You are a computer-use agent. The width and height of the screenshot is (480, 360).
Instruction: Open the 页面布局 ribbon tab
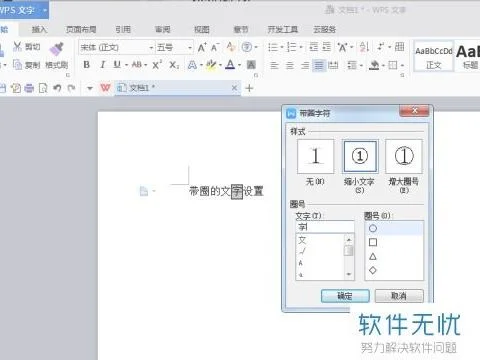81,30
